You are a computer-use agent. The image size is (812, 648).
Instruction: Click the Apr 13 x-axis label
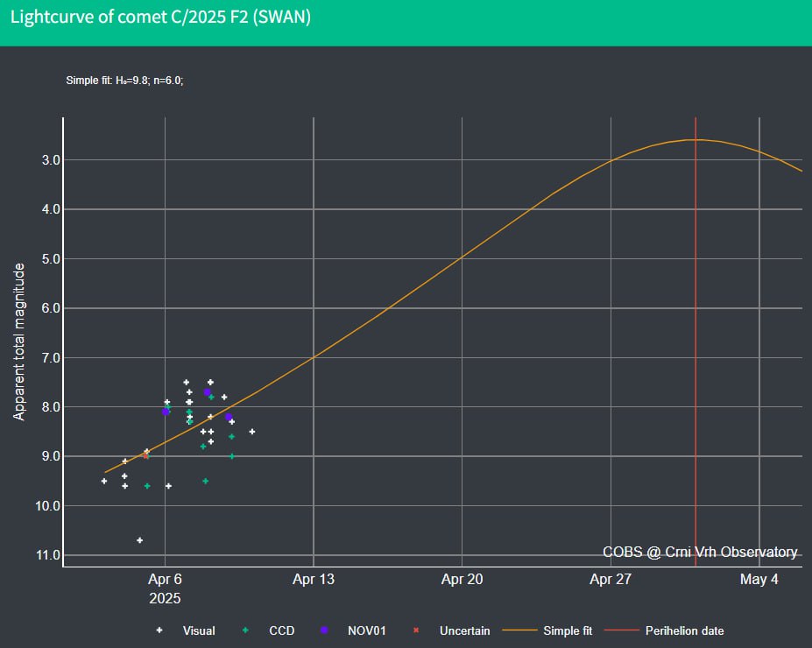point(314,579)
